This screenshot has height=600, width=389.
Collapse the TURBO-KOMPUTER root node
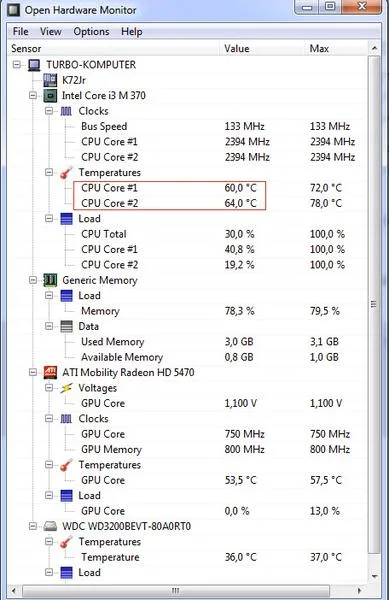[16, 65]
